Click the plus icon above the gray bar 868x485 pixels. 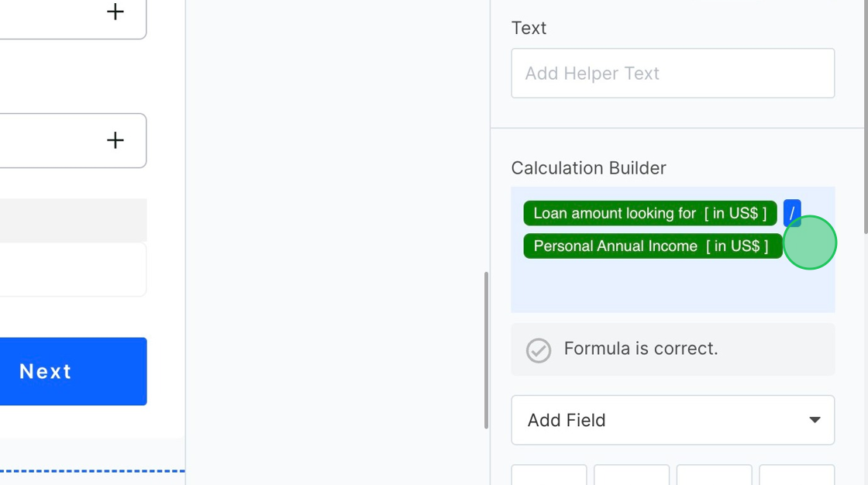(115, 140)
